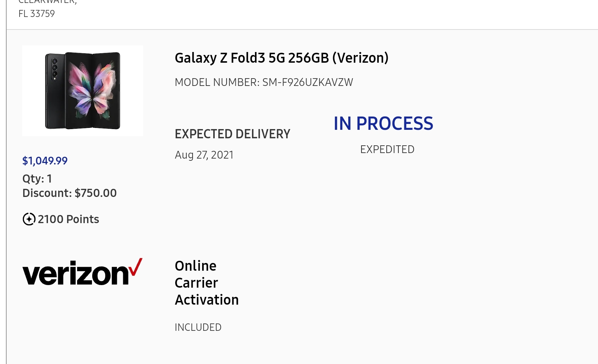Image resolution: width=598 pixels, height=364 pixels.
Task: Click the Aug 27, 2021 delivery date
Action: [x=204, y=155]
